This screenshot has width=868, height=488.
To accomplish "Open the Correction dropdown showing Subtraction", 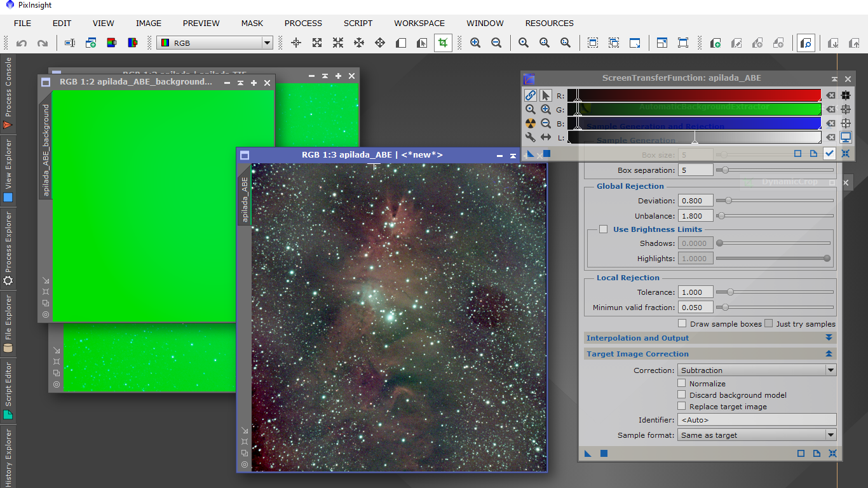I will 757,370.
